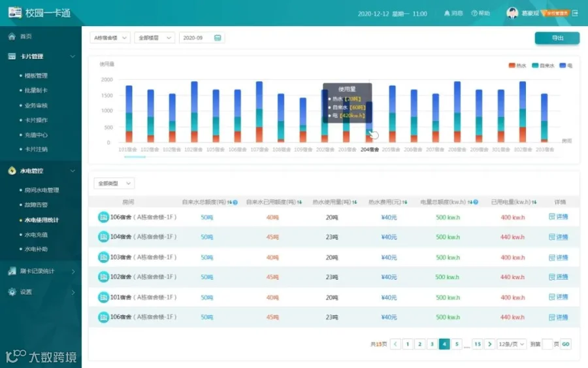Screen dimensions: 588x368
Task: Open 详情 link for 104宿舍 row
Action: [559, 237]
